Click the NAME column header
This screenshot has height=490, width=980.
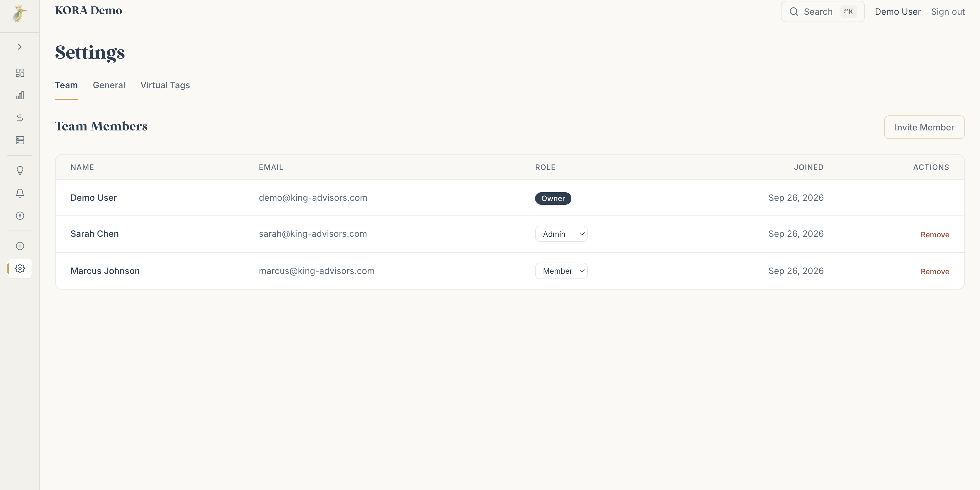point(82,167)
